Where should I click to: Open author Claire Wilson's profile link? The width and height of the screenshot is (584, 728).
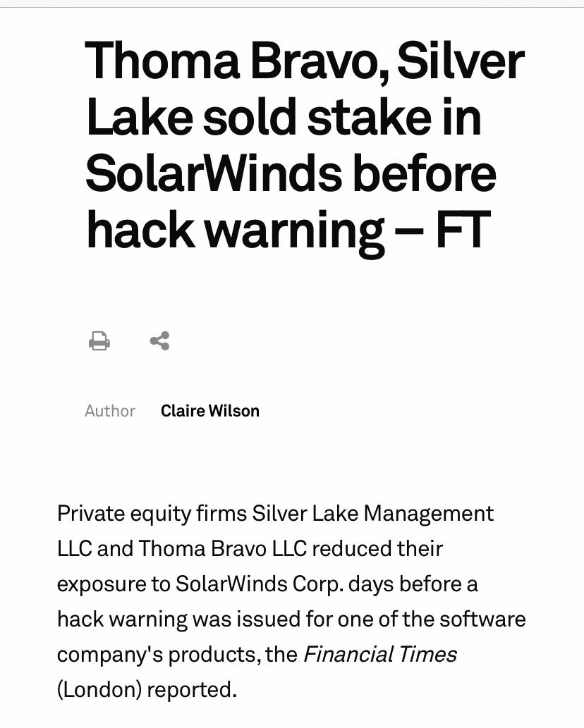(210, 411)
